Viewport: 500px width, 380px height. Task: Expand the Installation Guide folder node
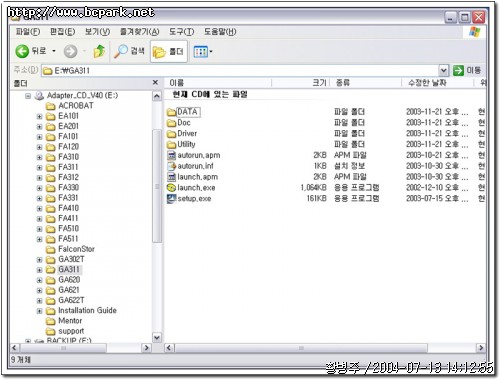pyautogui.click(x=39, y=311)
